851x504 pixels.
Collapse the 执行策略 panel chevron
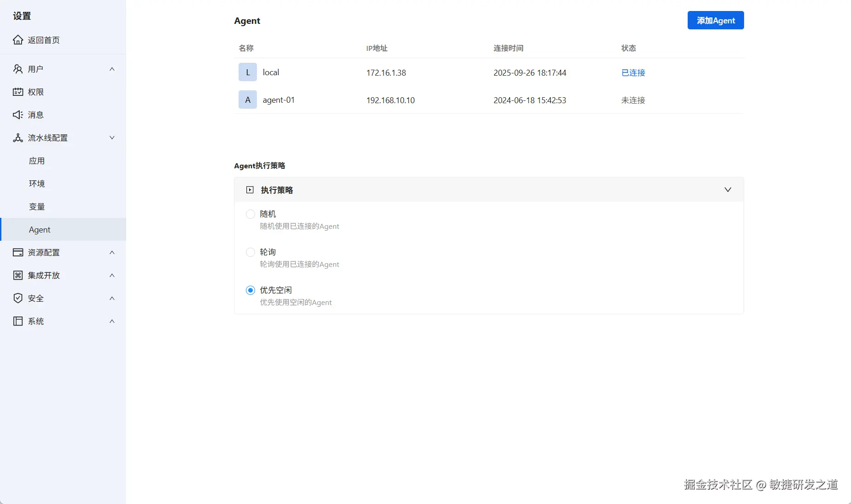728,190
